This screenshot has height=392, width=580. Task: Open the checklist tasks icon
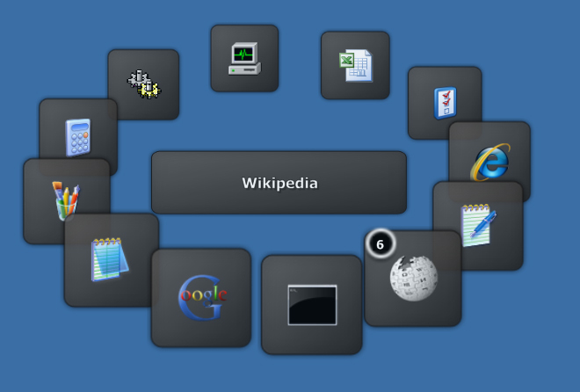[x=445, y=103]
